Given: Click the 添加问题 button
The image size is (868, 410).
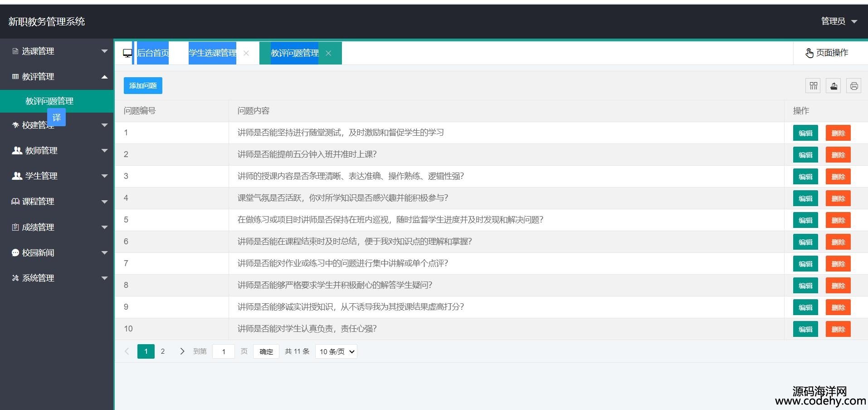Looking at the screenshot, I should (143, 85).
